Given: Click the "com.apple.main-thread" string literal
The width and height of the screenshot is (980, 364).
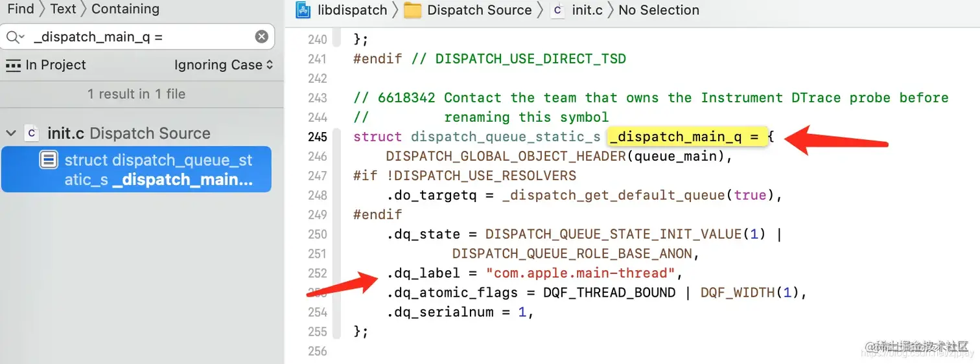Looking at the screenshot, I should point(581,273).
